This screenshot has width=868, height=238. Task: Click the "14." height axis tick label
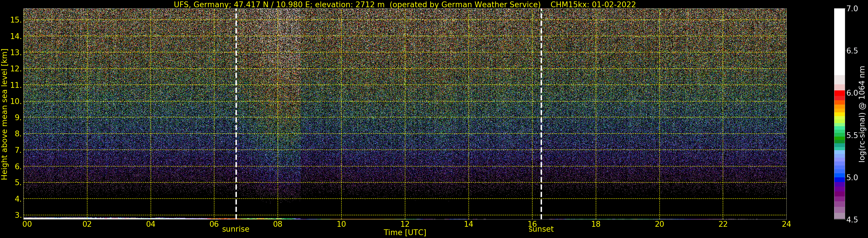click(x=16, y=36)
